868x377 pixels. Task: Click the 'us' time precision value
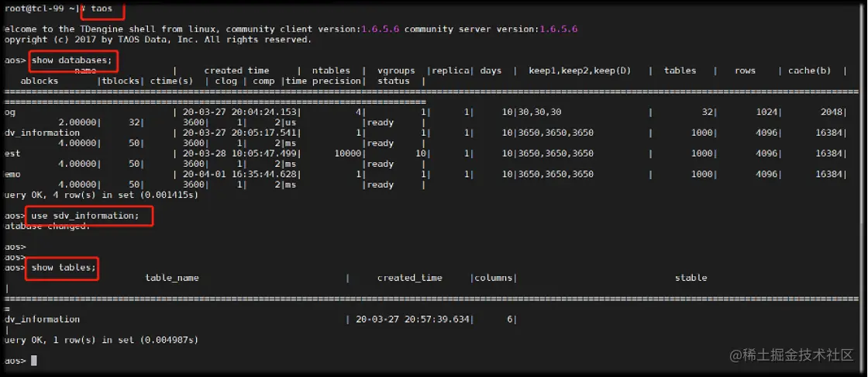291,123
